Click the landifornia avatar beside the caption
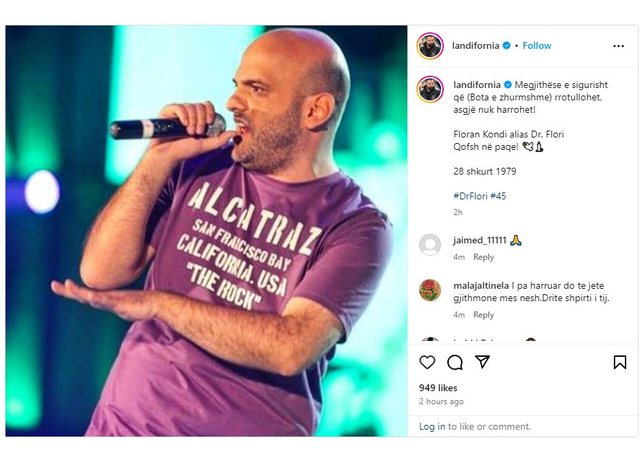This screenshot has height=451, width=640. point(430,88)
